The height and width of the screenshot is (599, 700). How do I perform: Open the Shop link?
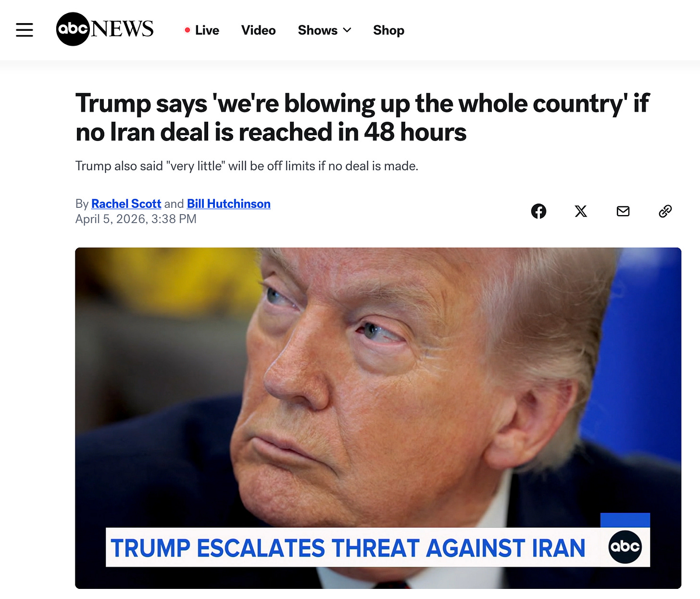[x=388, y=30]
